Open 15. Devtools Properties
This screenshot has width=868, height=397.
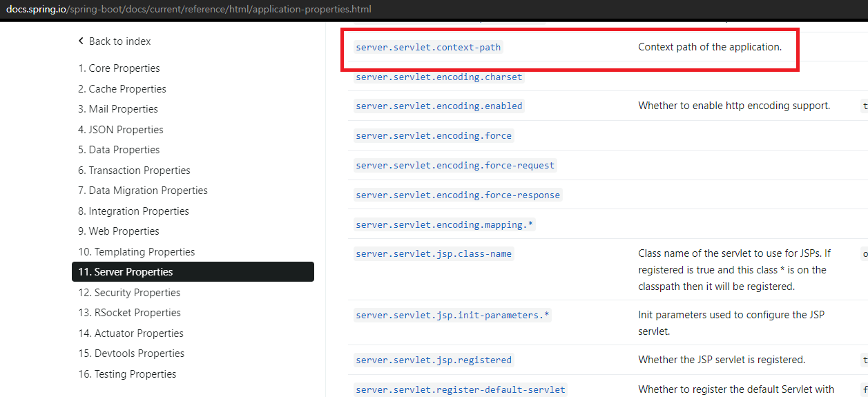(131, 354)
